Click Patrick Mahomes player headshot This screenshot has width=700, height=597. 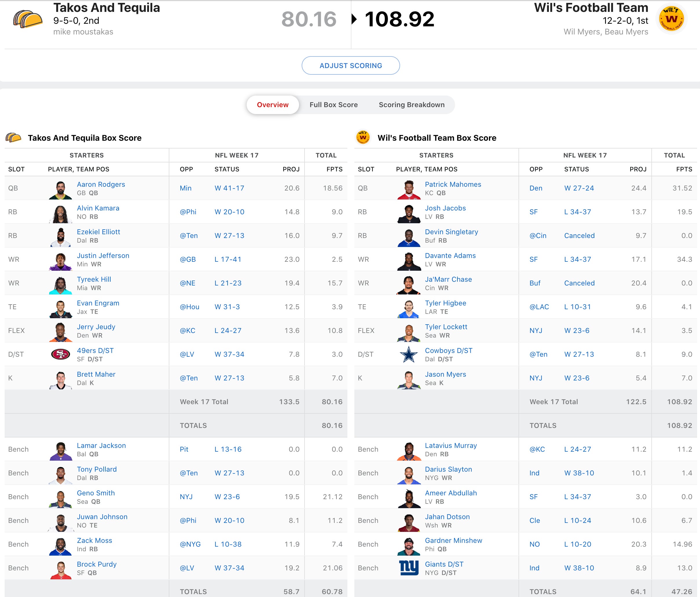point(409,189)
